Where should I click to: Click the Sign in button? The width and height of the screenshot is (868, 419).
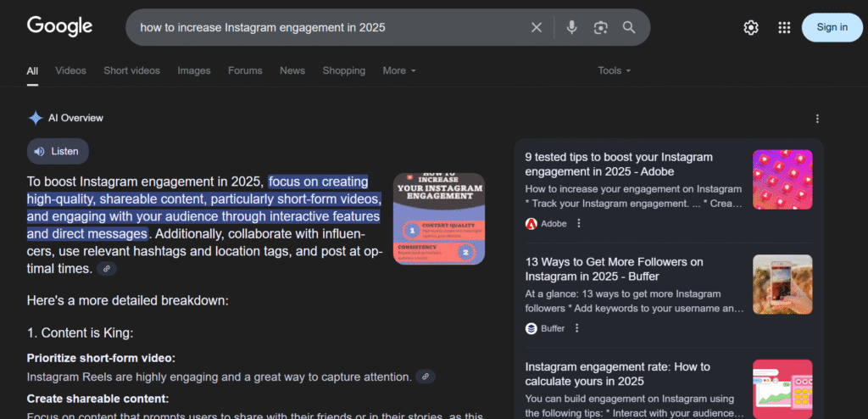click(x=832, y=27)
